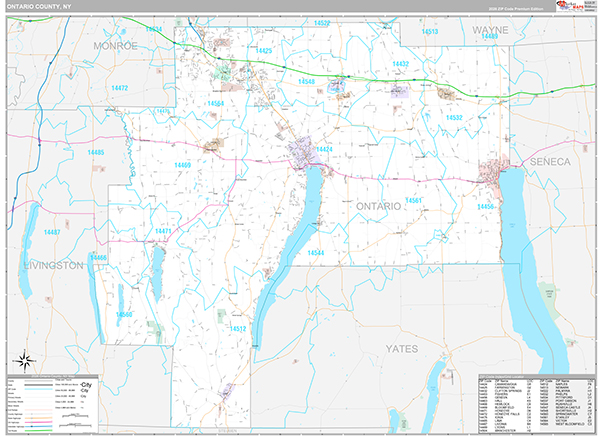The height and width of the screenshot is (436, 600).
Task: Select the SENECA county label
Action: point(550,162)
